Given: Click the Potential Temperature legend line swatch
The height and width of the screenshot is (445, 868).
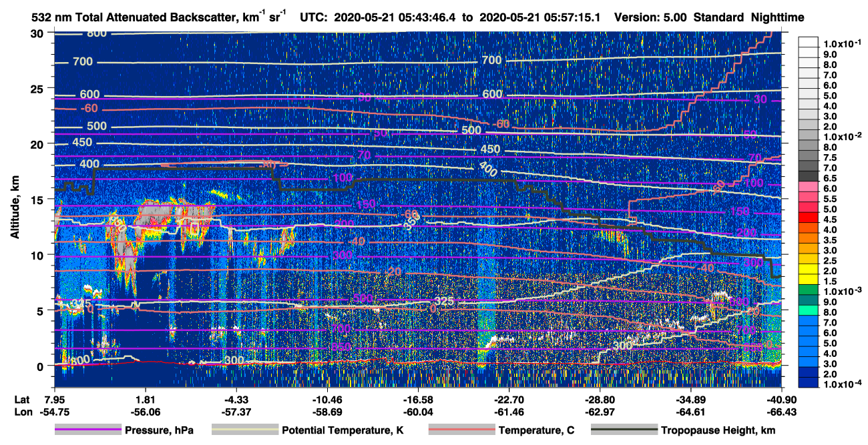Looking at the screenshot, I should 244,430.
